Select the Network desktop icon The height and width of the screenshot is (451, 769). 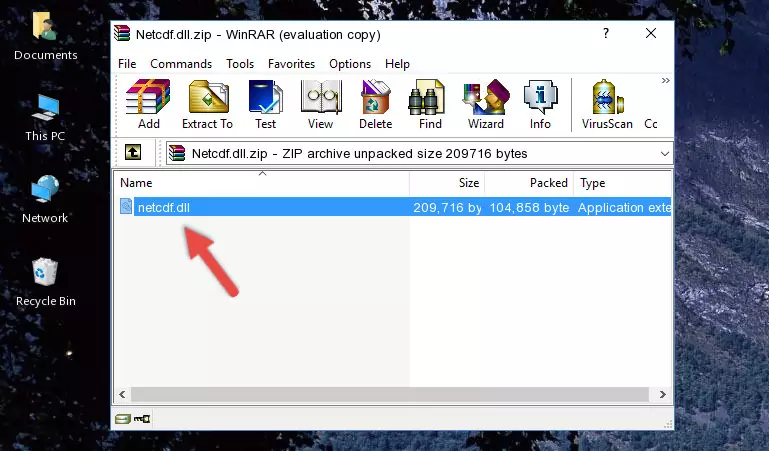45,200
